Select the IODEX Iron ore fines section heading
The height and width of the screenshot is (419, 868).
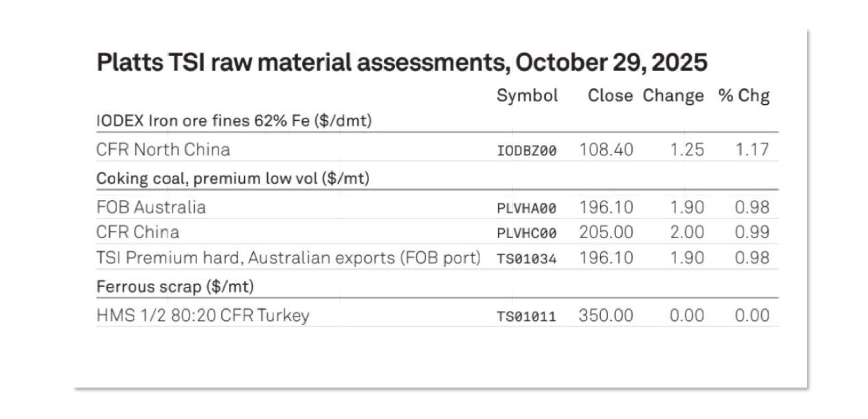(x=234, y=121)
